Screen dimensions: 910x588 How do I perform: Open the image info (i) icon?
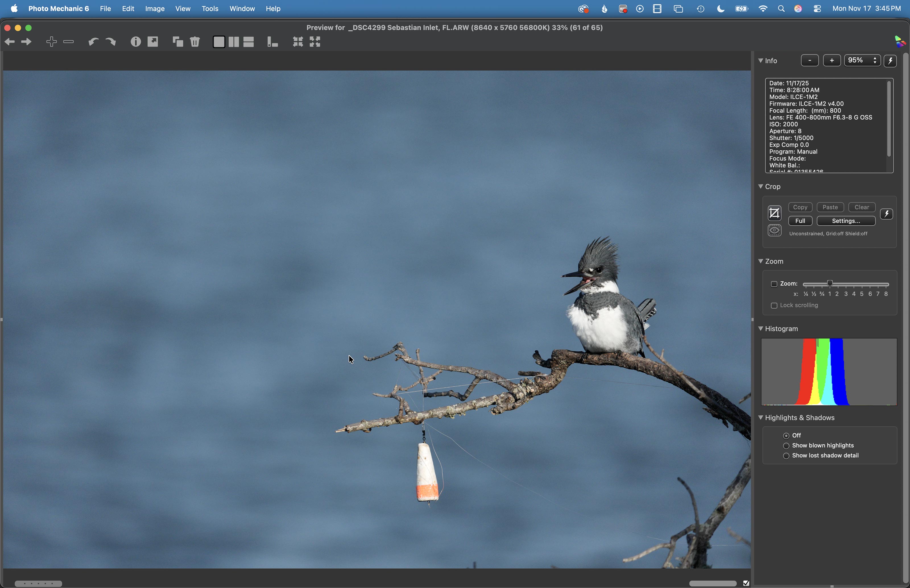[136, 41]
